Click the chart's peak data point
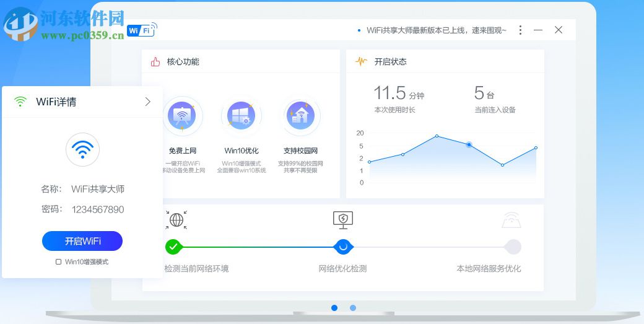The height and width of the screenshot is (324, 644). 437,136
